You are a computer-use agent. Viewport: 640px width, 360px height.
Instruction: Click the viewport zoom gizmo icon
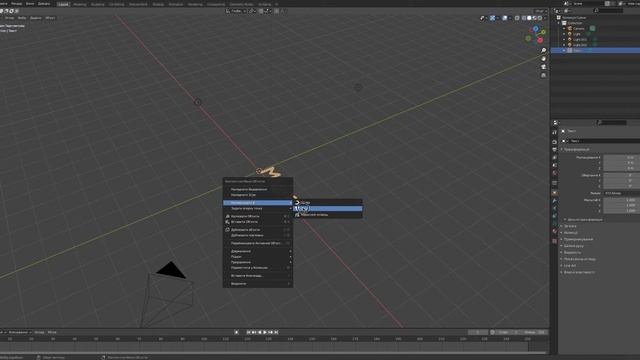pos(543,51)
